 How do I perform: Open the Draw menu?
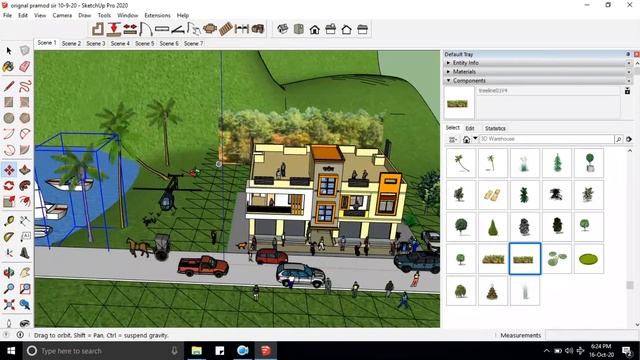(x=84, y=15)
